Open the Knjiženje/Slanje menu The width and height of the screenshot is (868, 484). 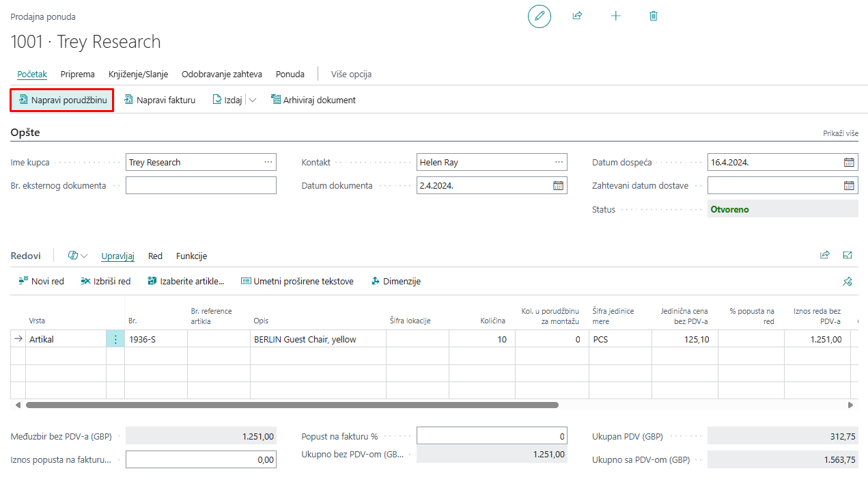[x=138, y=74]
